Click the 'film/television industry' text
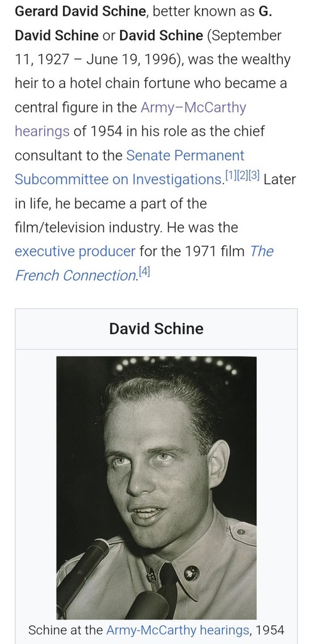 (x=87, y=228)
